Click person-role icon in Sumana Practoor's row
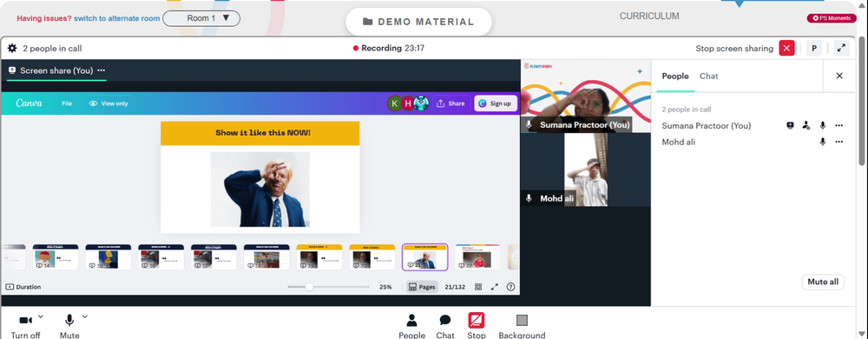The image size is (868, 339). (x=806, y=126)
